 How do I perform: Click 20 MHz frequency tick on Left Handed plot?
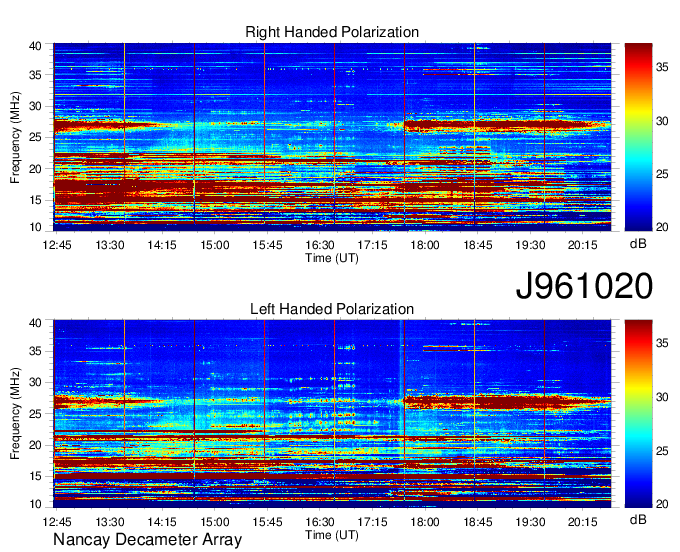[35, 445]
